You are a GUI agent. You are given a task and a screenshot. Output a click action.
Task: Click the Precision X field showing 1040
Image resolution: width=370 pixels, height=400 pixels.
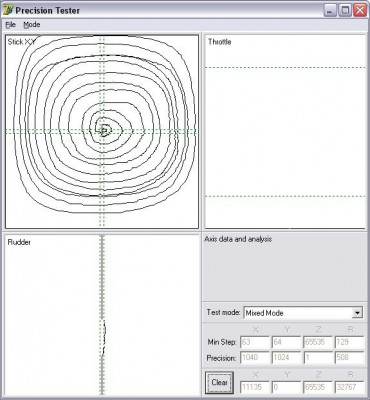click(255, 358)
